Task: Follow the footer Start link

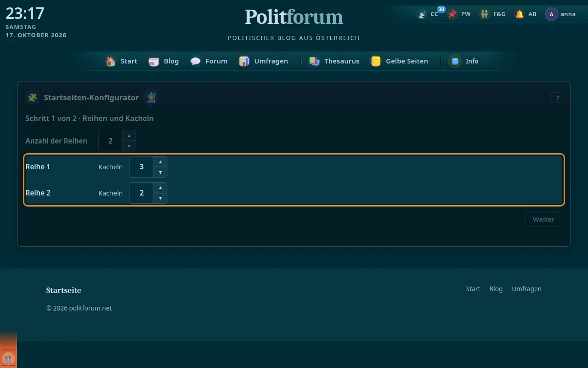Action: point(473,289)
